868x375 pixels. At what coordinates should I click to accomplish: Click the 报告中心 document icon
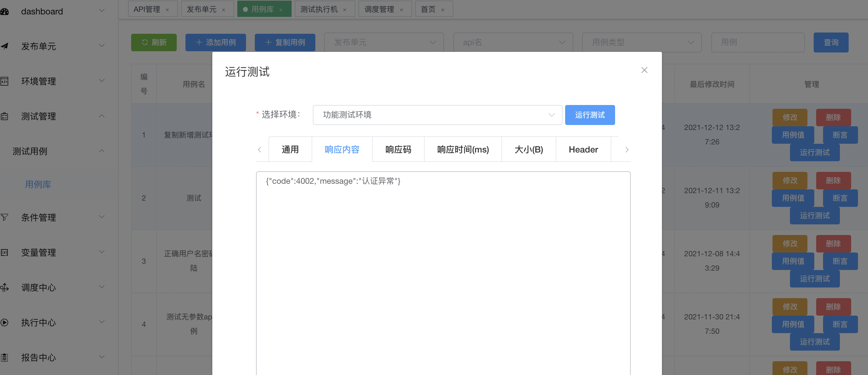coord(4,357)
